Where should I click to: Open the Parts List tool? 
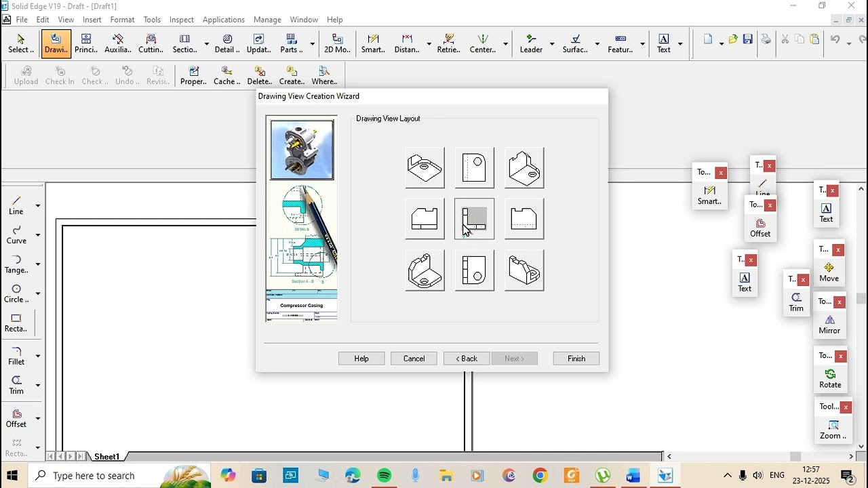pos(291,44)
